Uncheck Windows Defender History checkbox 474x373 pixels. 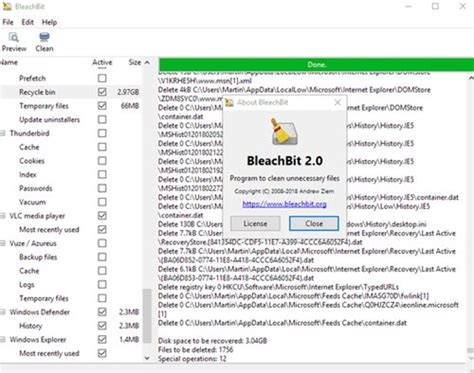102,326
